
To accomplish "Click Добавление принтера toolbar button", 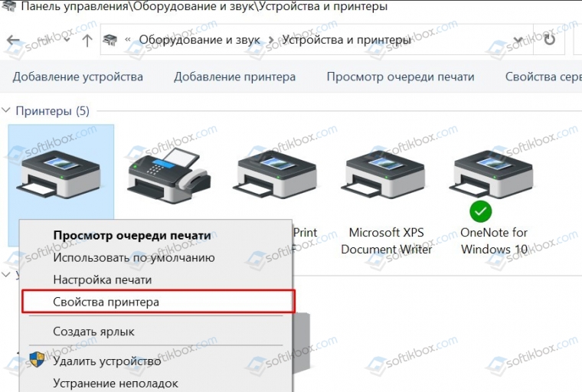I will (x=235, y=77).
